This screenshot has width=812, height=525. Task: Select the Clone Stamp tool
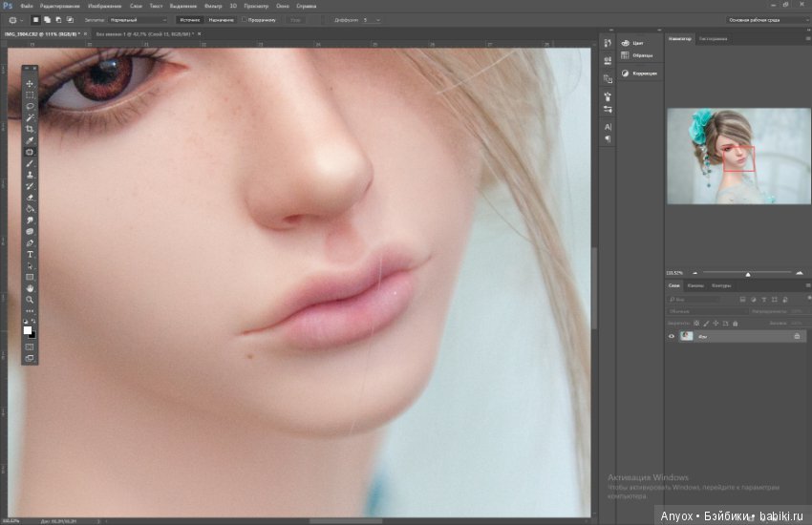click(x=30, y=175)
